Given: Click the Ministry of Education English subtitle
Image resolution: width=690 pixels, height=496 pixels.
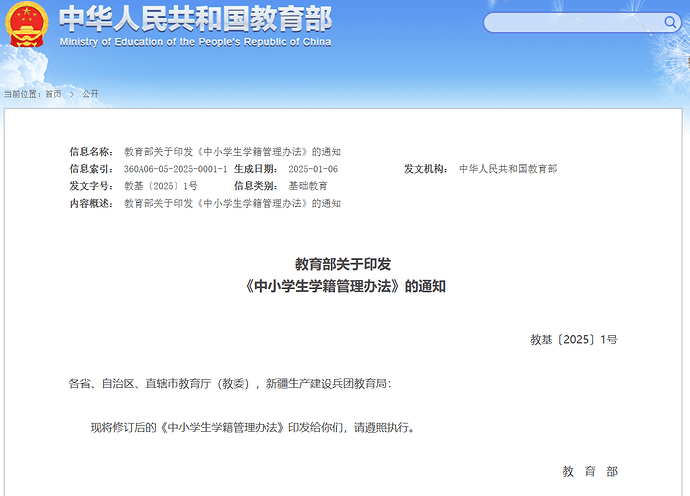Looking at the screenshot, I should click(195, 42).
